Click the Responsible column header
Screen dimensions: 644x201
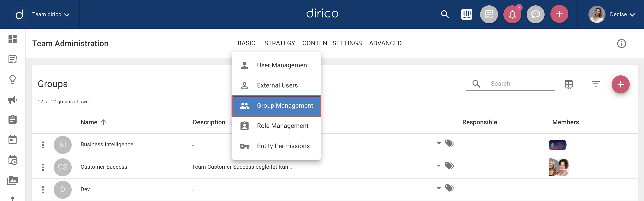479,122
